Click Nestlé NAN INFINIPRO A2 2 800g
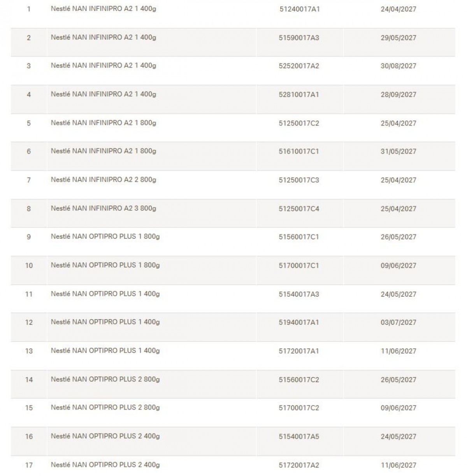The image size is (467, 476). (104, 180)
